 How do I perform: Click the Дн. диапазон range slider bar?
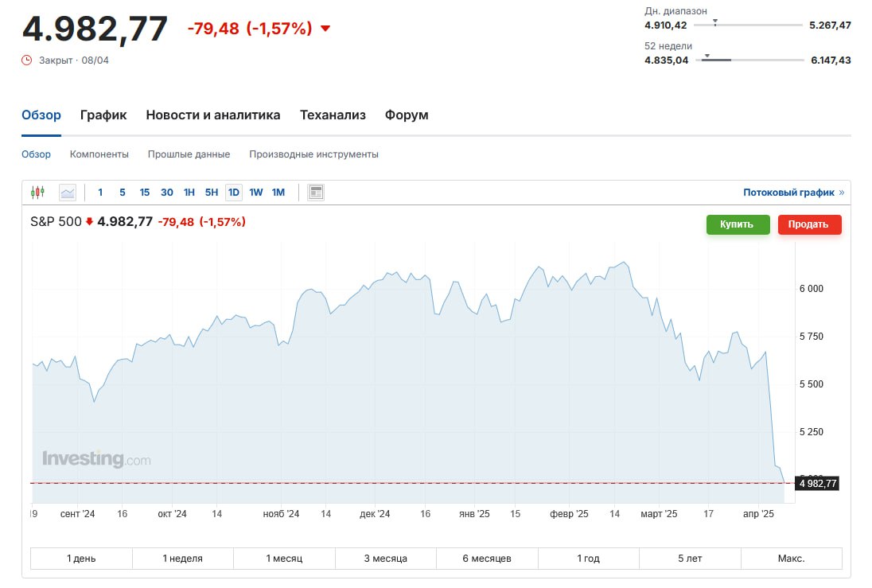point(748,25)
